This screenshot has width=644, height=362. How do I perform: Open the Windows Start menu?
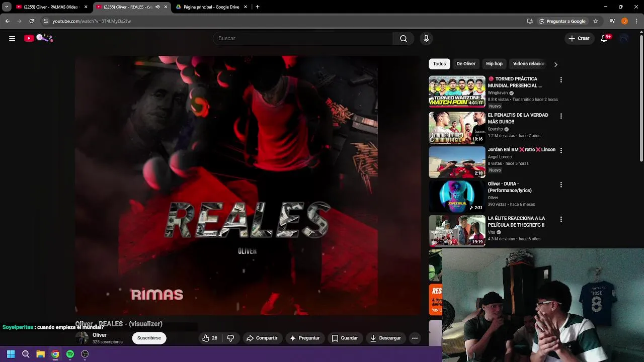point(11,354)
